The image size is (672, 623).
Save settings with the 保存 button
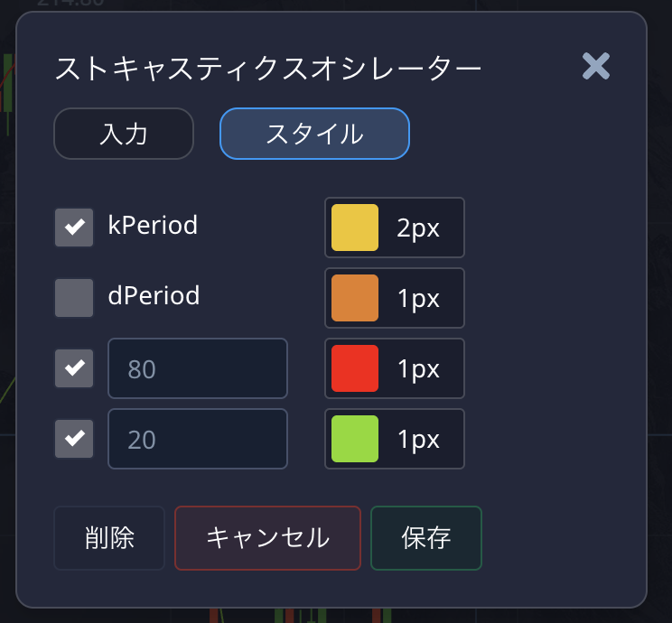[x=425, y=538]
